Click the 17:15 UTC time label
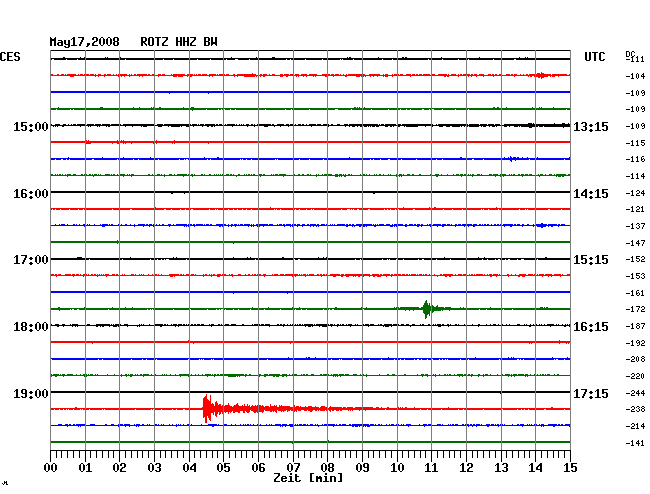The image size is (650, 494). (x=591, y=393)
